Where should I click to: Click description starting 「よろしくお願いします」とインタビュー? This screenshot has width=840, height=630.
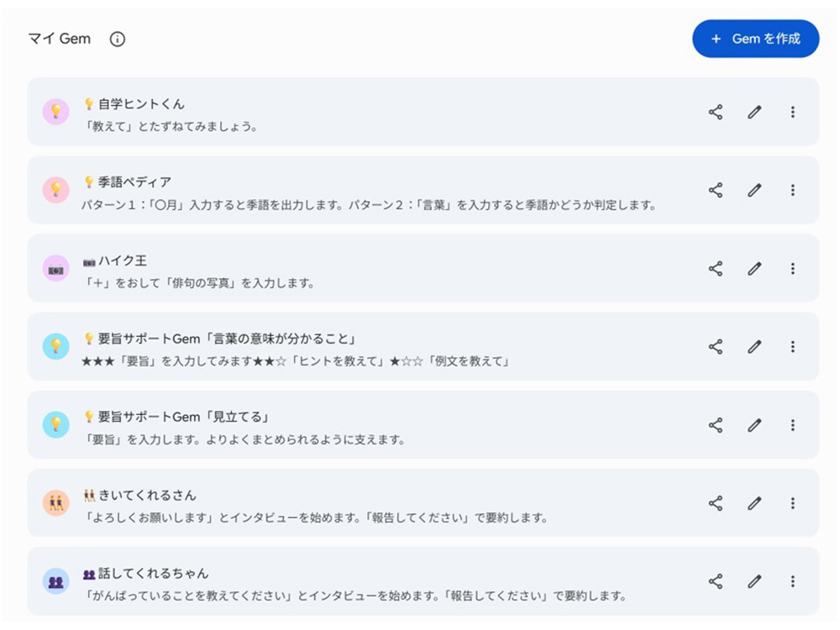pos(316,517)
